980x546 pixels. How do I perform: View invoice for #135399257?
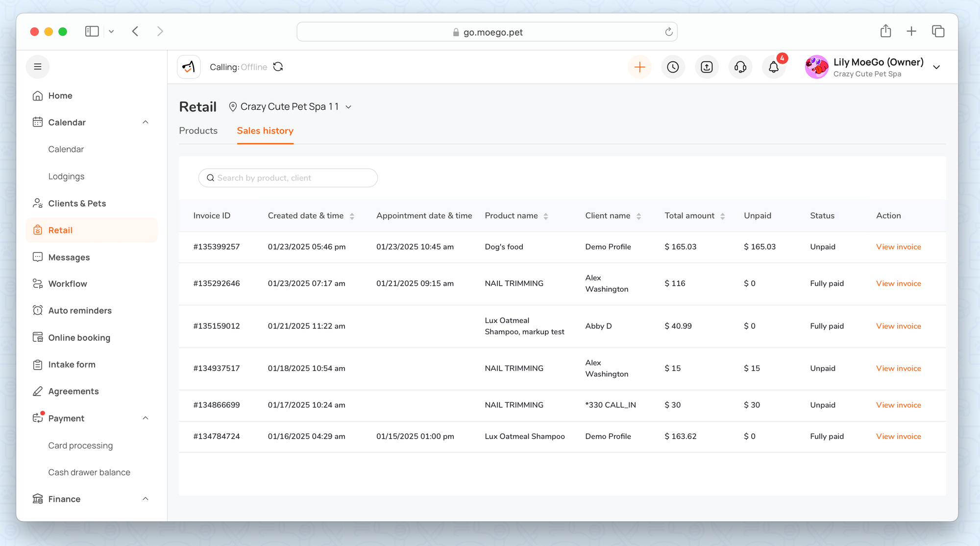coord(898,247)
